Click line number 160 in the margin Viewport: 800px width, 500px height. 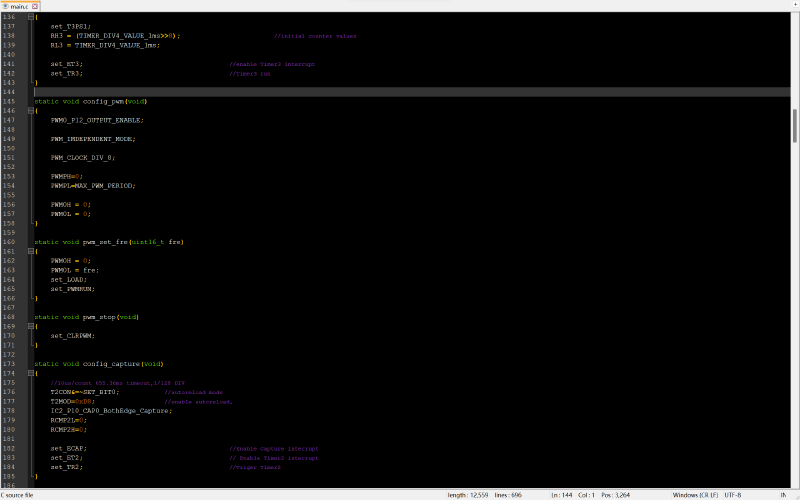click(9, 242)
